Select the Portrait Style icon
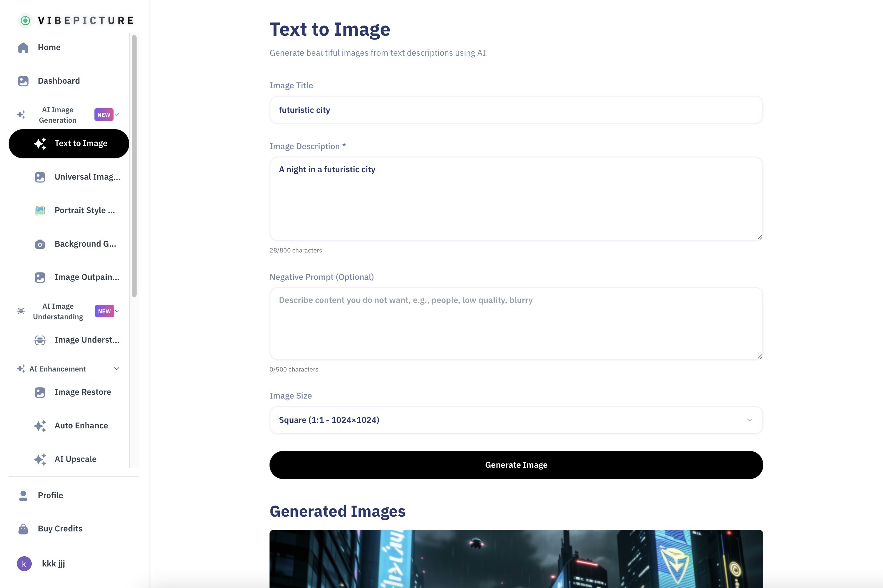This screenshot has width=883, height=588. pos(40,210)
